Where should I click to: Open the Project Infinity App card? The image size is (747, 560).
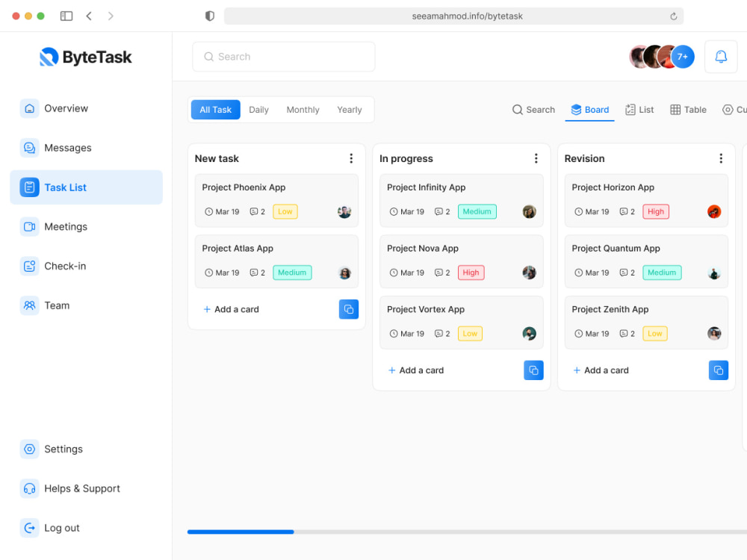click(461, 200)
